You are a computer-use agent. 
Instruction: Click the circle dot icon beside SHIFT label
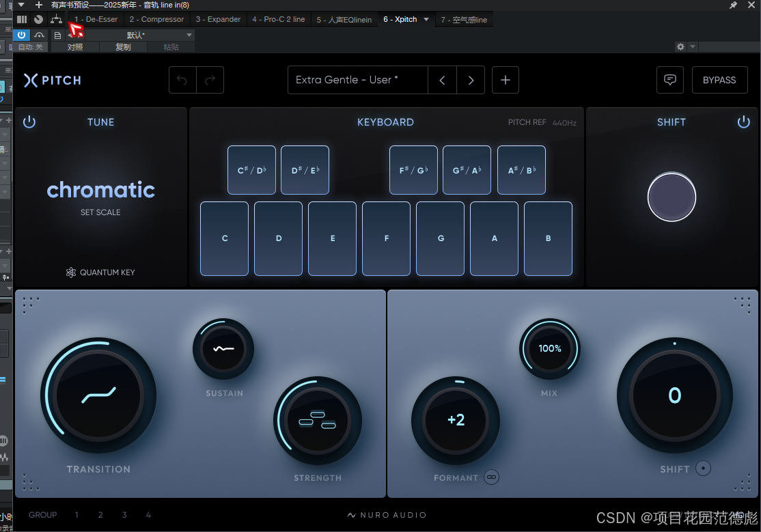pos(703,468)
